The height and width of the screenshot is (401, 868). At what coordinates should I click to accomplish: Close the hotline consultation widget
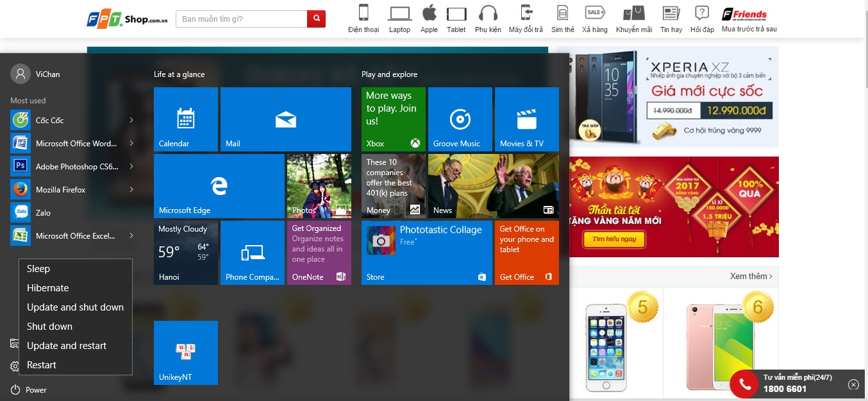(x=853, y=384)
